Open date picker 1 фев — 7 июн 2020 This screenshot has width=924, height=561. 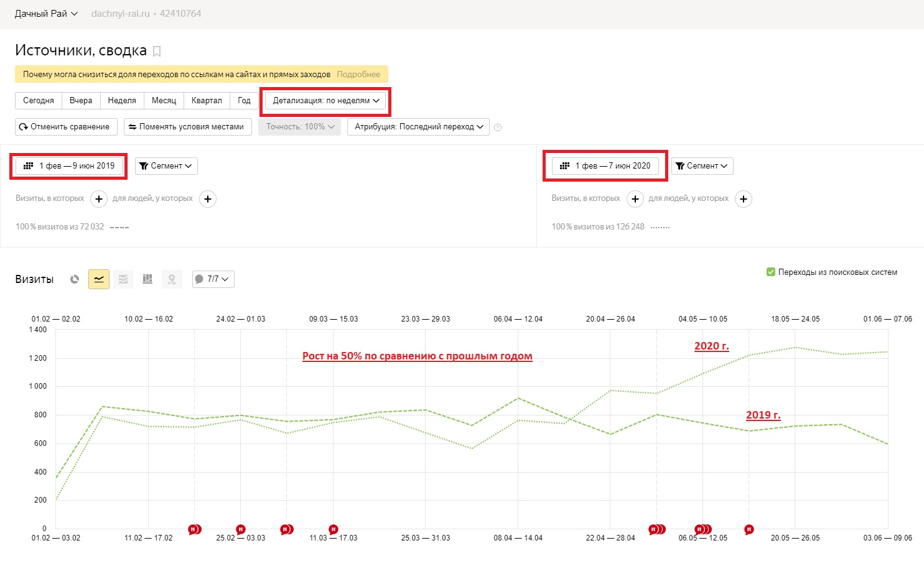tap(605, 166)
